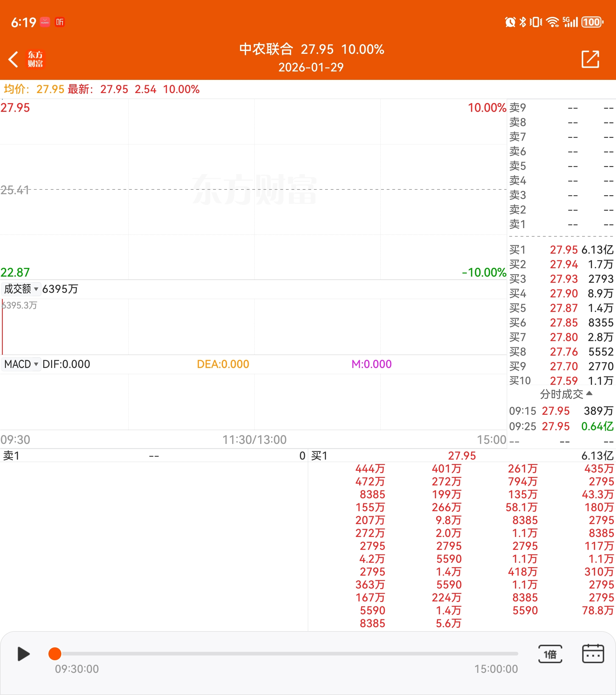
Task: Tap the 444万 order in the buy queue
Action: point(370,469)
